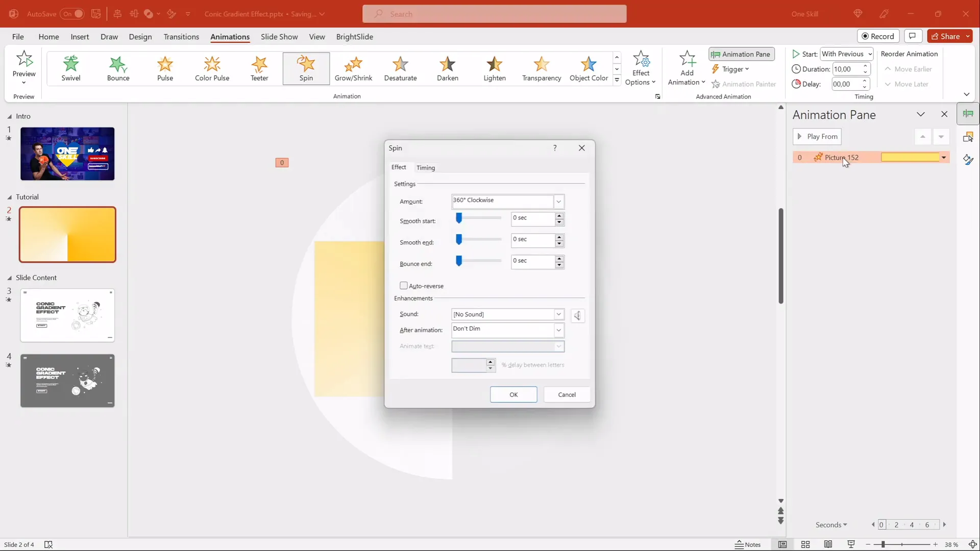Open the After animation dropdown
The image size is (980, 551).
[559, 330]
